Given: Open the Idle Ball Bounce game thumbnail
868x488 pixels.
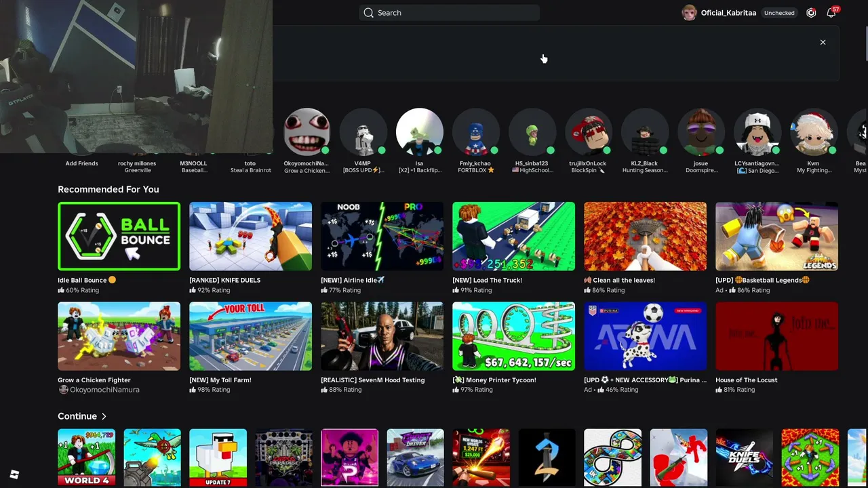Looking at the screenshot, I should (x=119, y=237).
